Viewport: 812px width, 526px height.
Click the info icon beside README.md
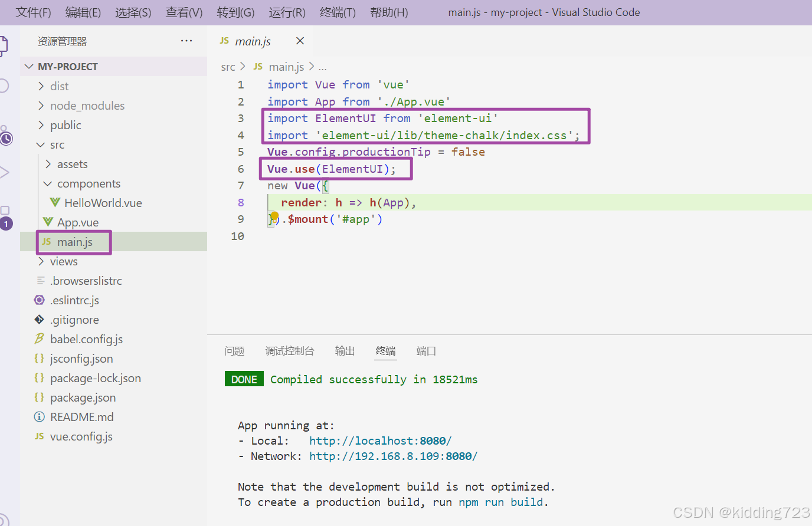[40, 417]
